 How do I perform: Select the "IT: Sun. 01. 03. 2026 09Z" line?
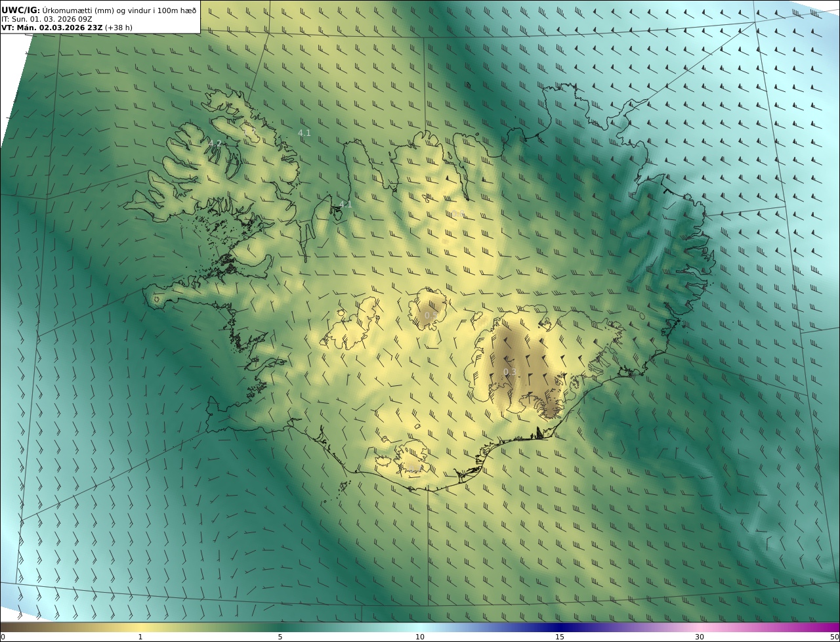pos(47,19)
